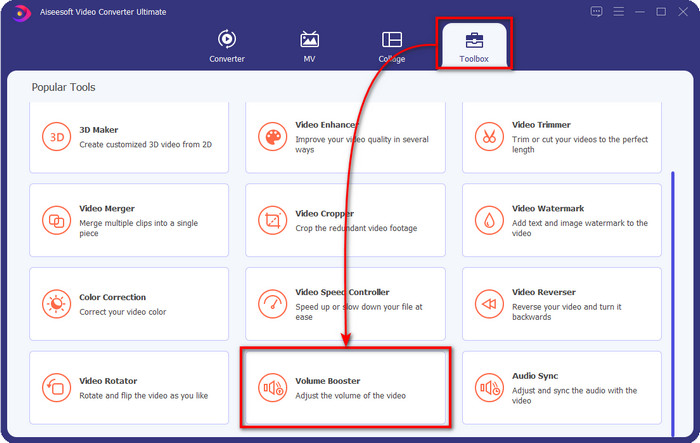Image resolution: width=700 pixels, height=443 pixels.
Task: Click the Aiseesoft app logo
Action: (x=21, y=13)
